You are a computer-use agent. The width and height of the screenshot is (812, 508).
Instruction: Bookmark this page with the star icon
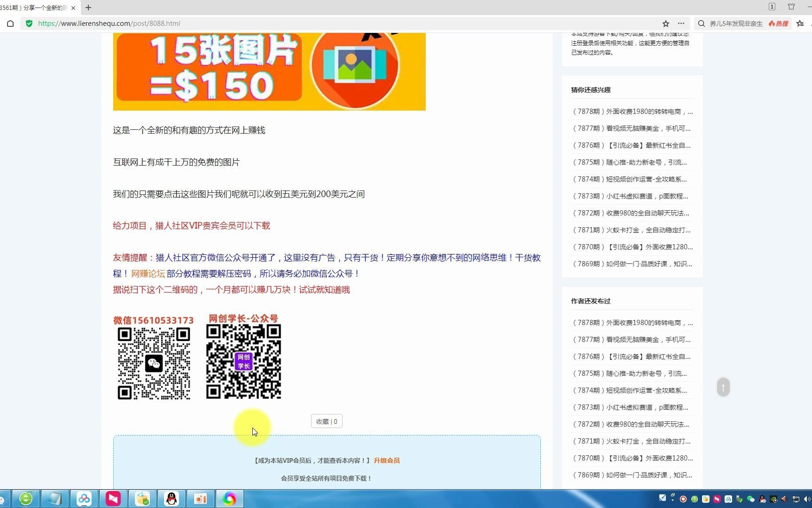pos(666,24)
